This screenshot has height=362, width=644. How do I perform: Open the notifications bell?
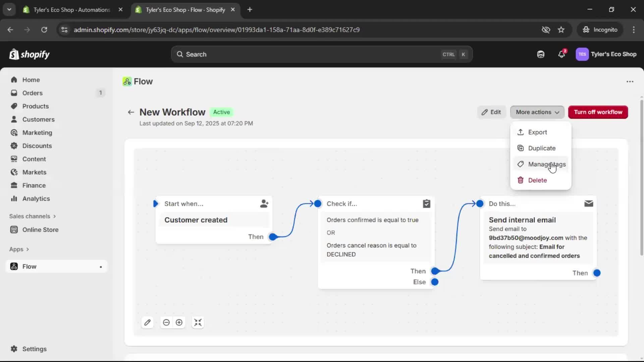click(561, 54)
